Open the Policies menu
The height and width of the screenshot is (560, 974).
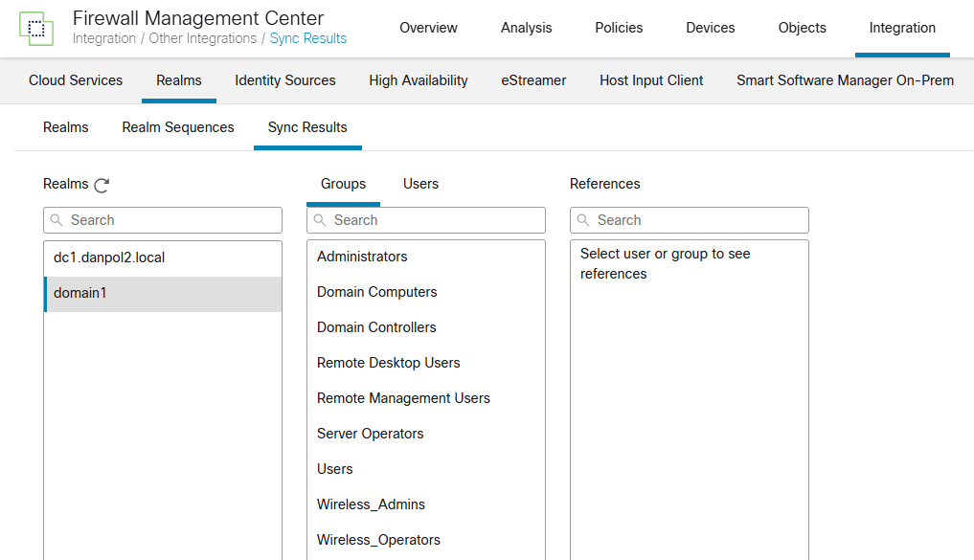pyautogui.click(x=619, y=28)
